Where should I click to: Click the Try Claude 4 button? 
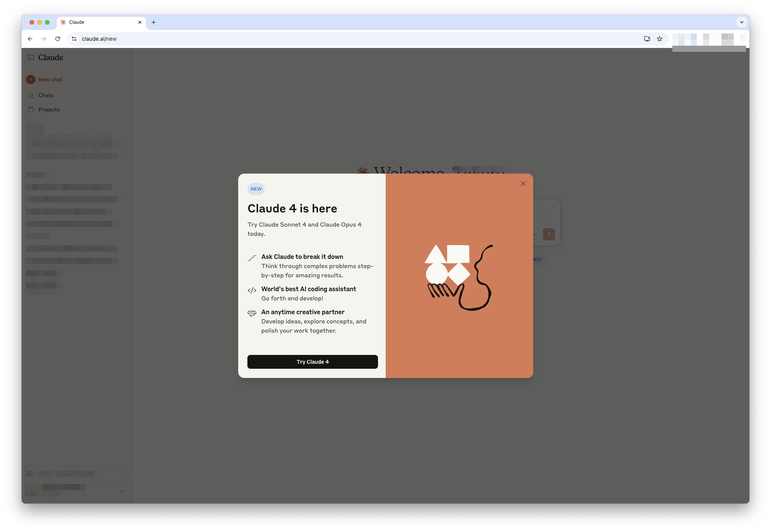pos(312,362)
